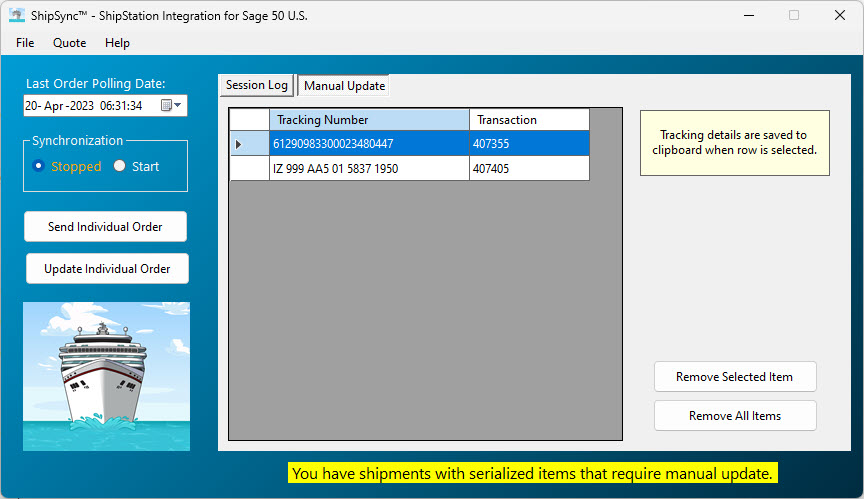The width and height of the screenshot is (864, 499).
Task: Sort by Tracking Number column header
Action: [369, 120]
